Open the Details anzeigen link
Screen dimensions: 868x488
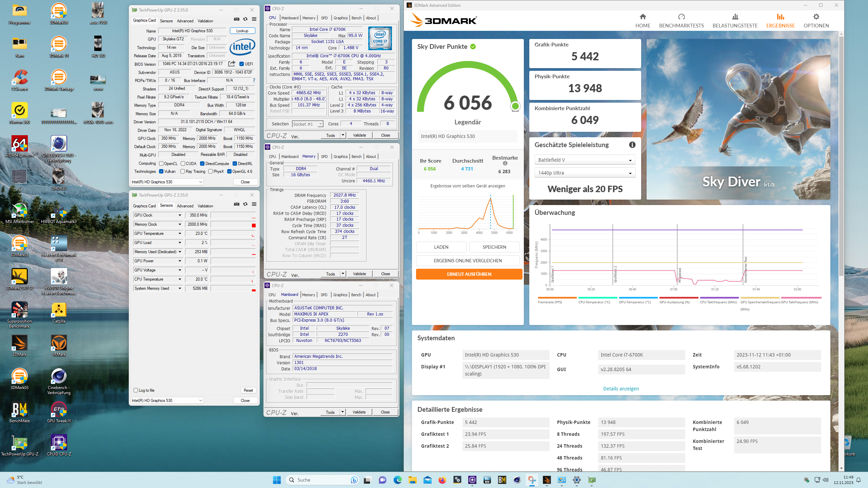coord(621,389)
